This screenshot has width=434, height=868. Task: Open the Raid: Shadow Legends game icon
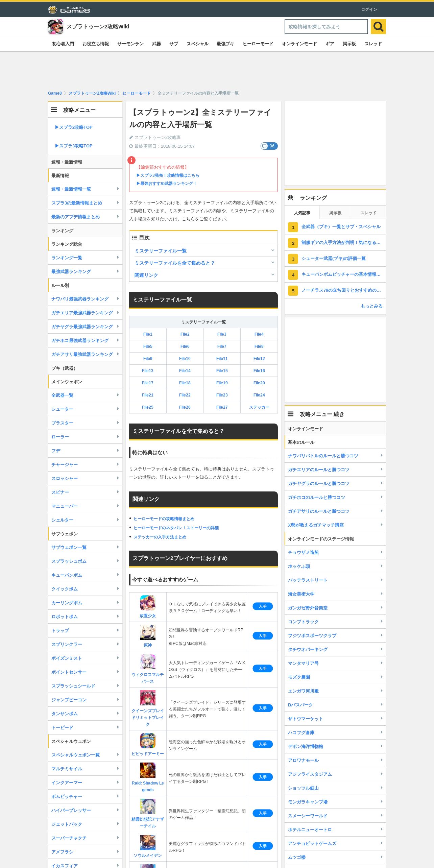148,770
